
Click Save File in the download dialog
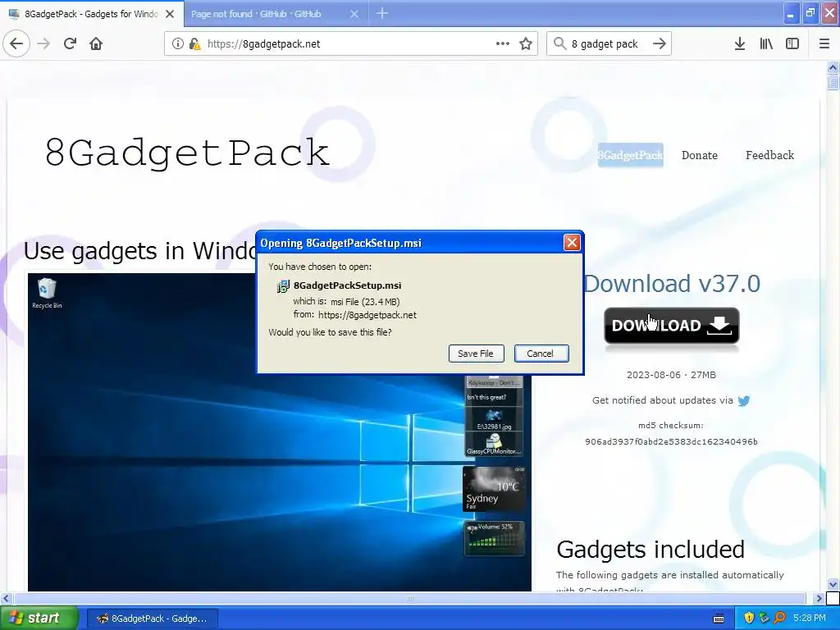coord(476,354)
